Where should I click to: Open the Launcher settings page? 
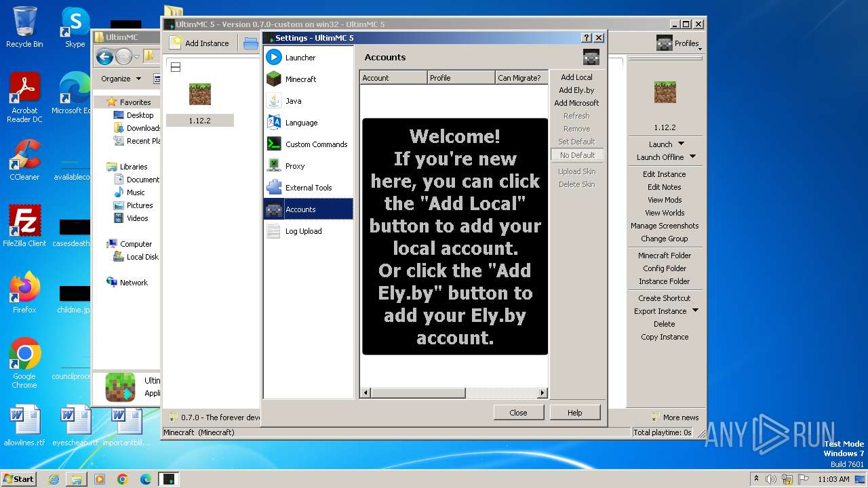pyautogui.click(x=309, y=58)
